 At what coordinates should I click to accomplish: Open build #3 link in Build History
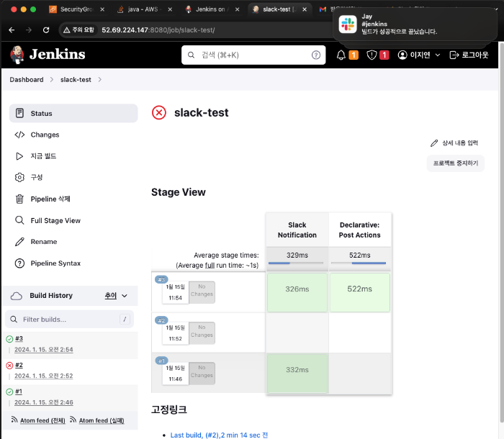point(19,338)
